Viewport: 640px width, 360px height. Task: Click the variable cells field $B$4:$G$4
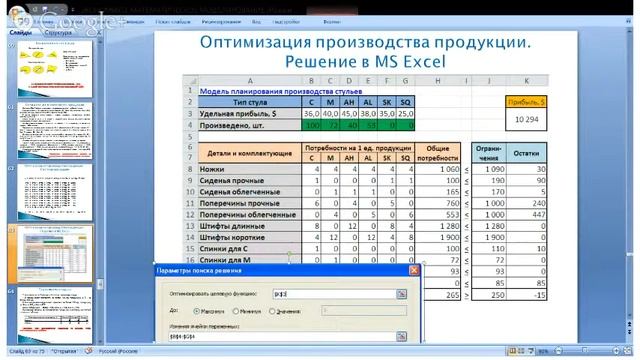pyautogui.click(x=282, y=336)
